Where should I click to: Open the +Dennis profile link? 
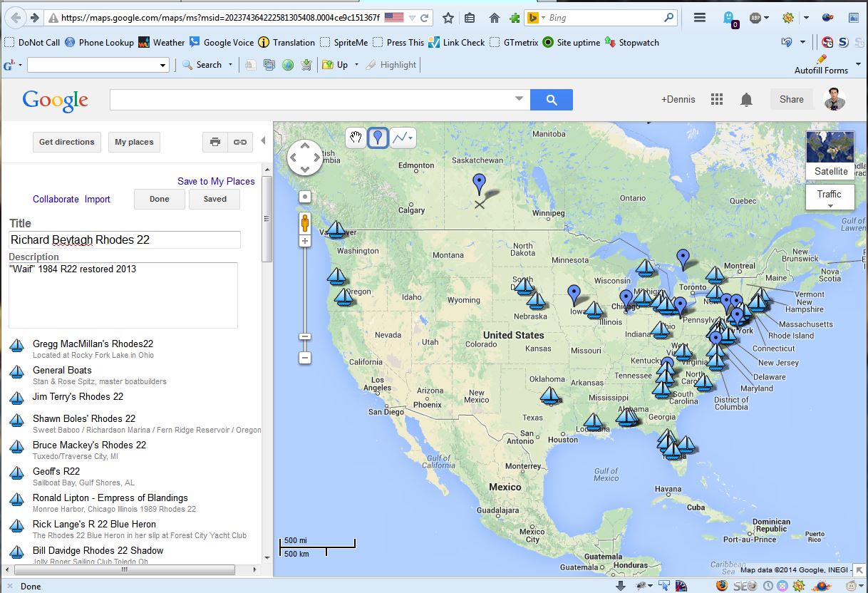[x=678, y=100]
